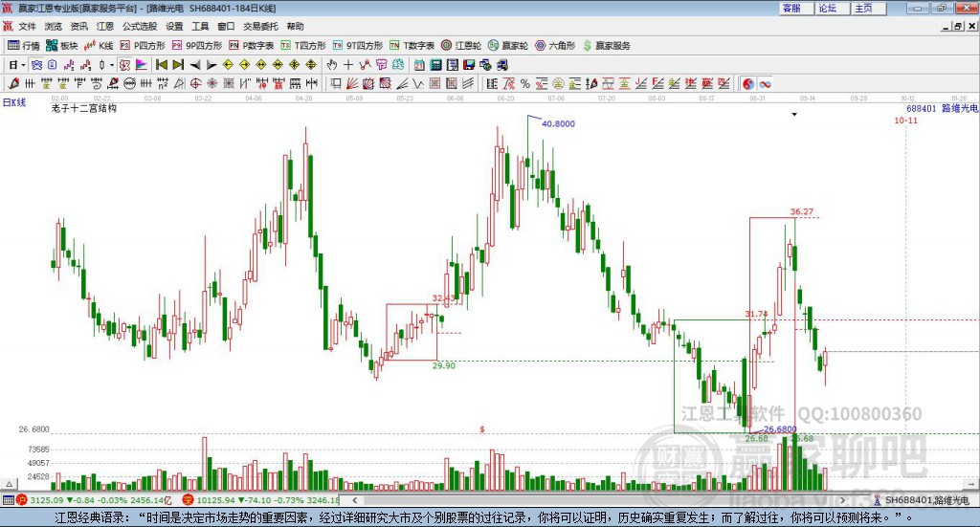980x527 pixels.
Task: Select the zigzag wave line tool
Action: 417,83
